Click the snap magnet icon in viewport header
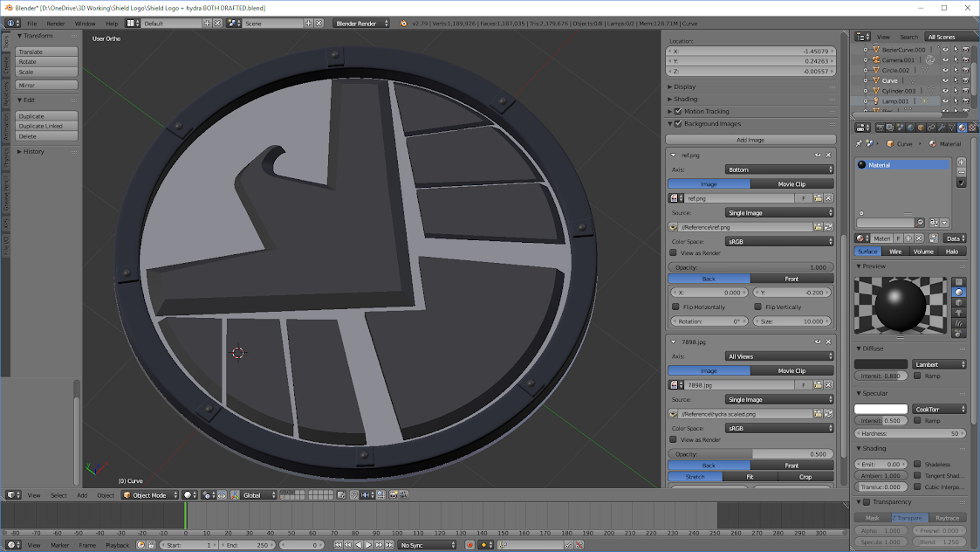The image size is (980, 552). [x=354, y=495]
